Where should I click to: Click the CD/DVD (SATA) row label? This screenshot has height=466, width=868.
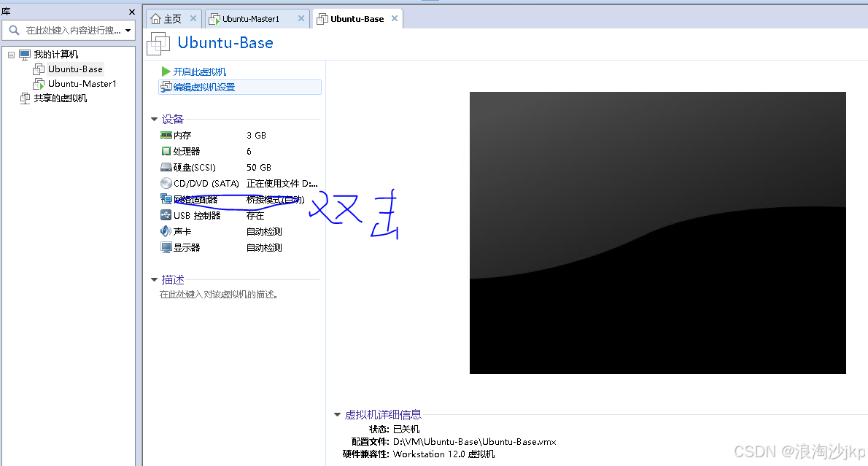[x=206, y=183]
